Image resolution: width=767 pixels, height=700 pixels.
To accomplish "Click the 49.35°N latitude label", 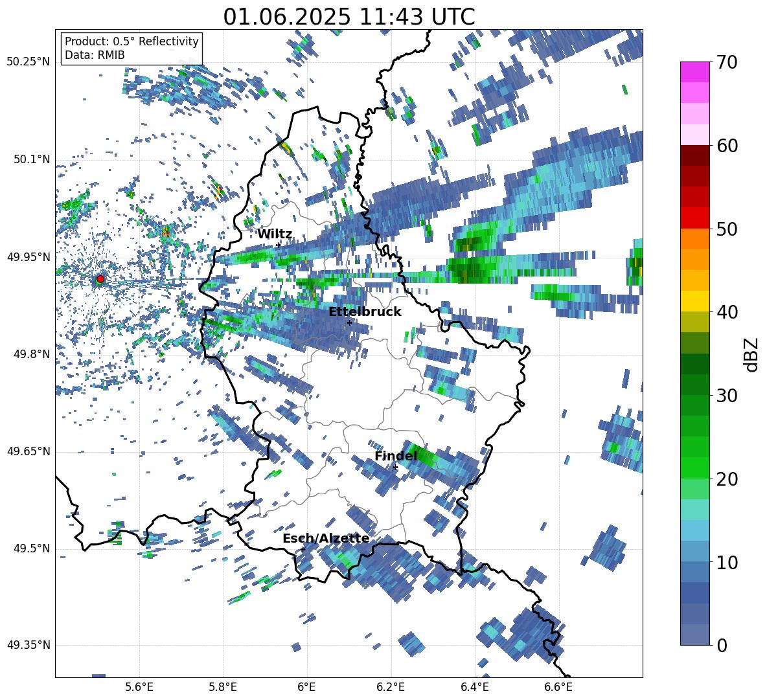I will click(x=28, y=645).
